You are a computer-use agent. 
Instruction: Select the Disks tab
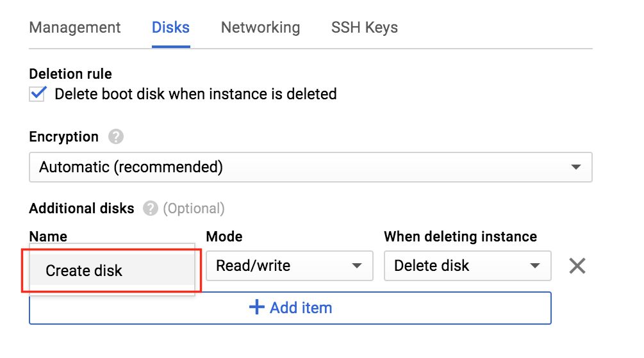pos(171,28)
